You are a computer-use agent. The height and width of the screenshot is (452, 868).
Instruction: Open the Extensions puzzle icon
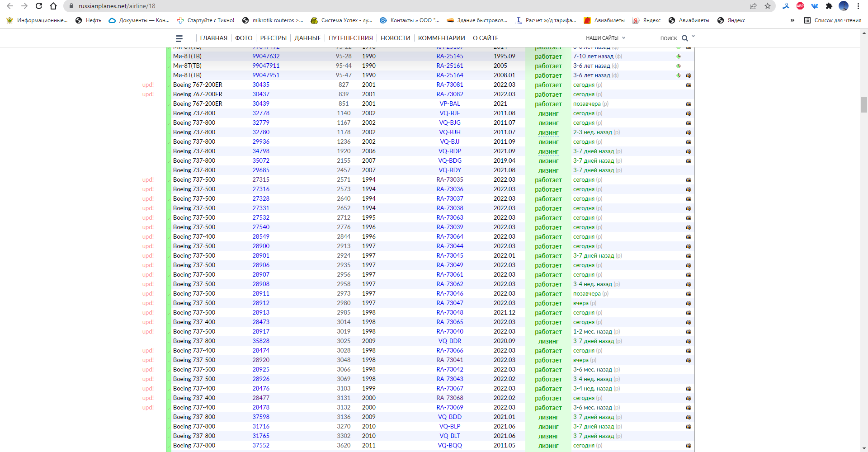(x=829, y=6)
